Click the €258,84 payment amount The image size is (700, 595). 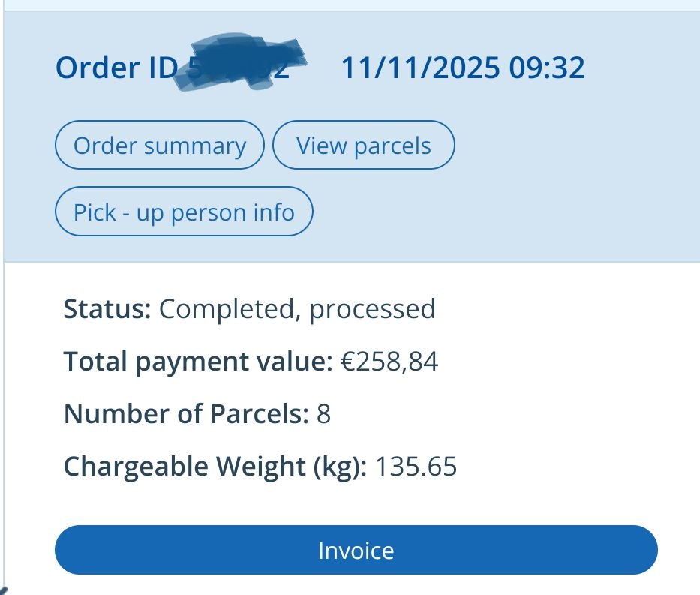coord(389,362)
